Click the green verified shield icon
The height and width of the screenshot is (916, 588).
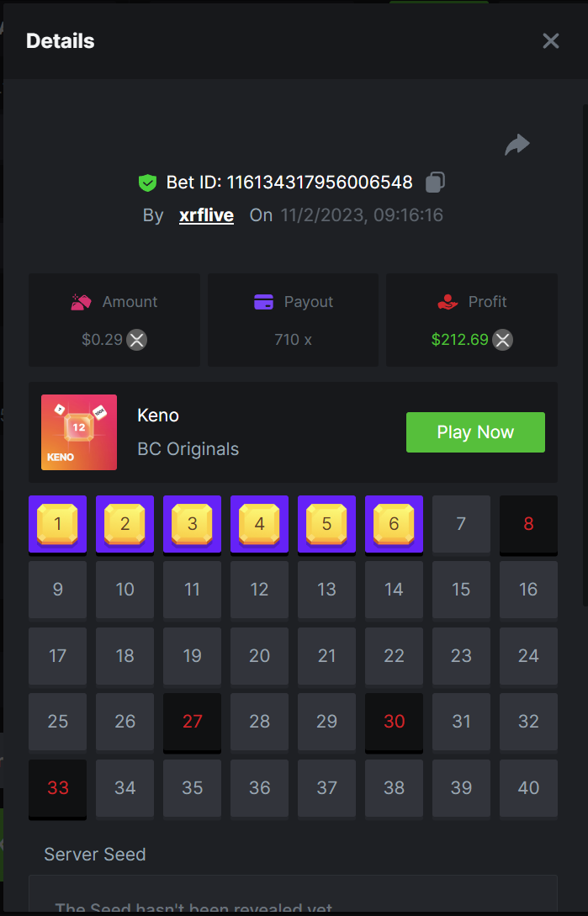148,183
